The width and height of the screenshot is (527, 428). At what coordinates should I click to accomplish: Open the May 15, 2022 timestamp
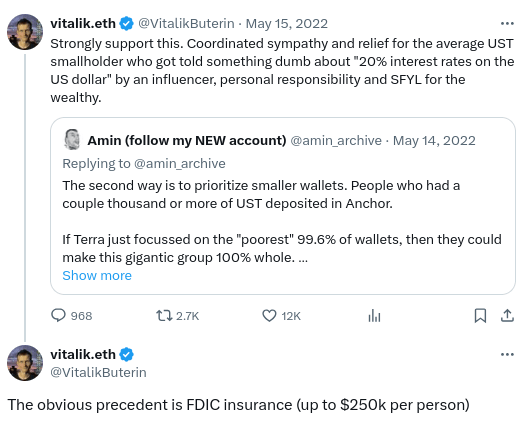(x=287, y=24)
